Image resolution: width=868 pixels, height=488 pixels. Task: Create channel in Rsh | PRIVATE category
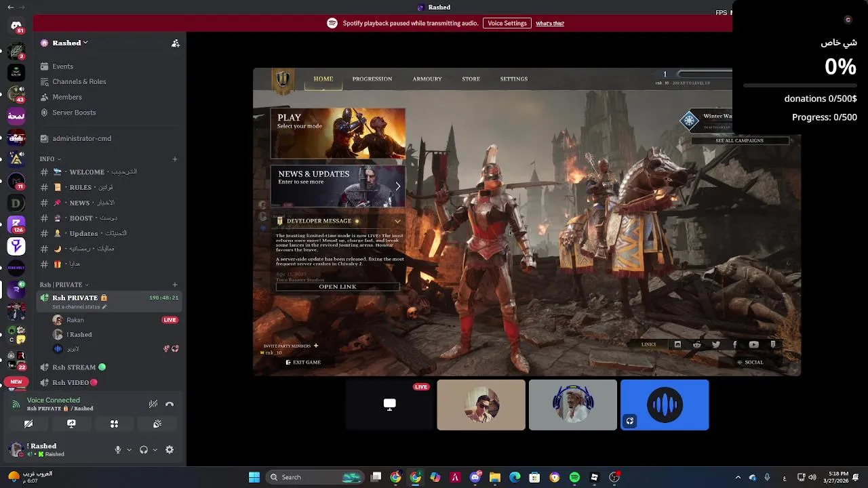[175, 285]
